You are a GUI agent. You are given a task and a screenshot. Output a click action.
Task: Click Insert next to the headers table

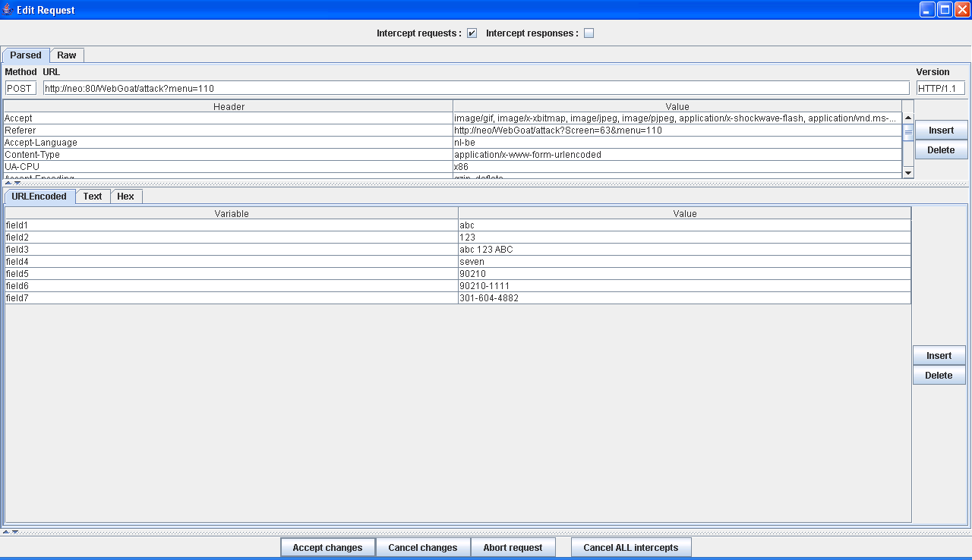[x=941, y=131]
